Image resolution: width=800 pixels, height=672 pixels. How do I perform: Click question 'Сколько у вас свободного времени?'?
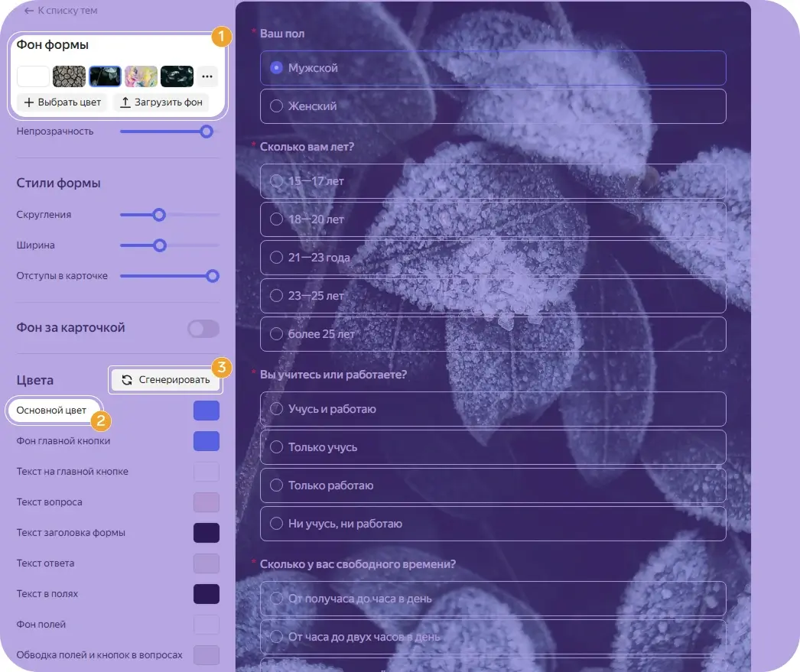358,564
